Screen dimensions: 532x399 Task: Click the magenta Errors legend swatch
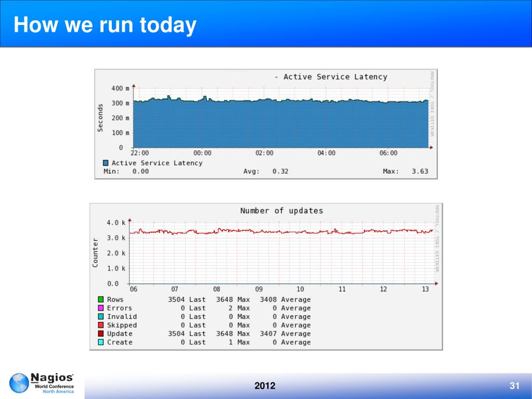coord(101,308)
